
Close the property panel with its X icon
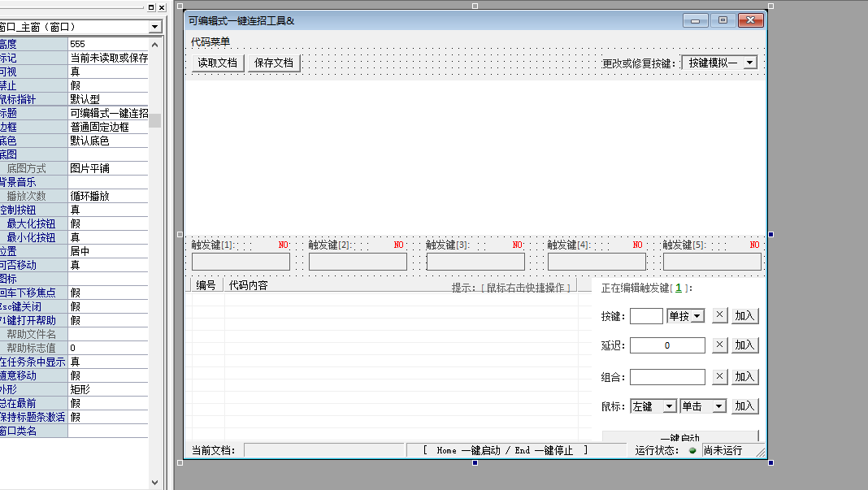click(162, 7)
